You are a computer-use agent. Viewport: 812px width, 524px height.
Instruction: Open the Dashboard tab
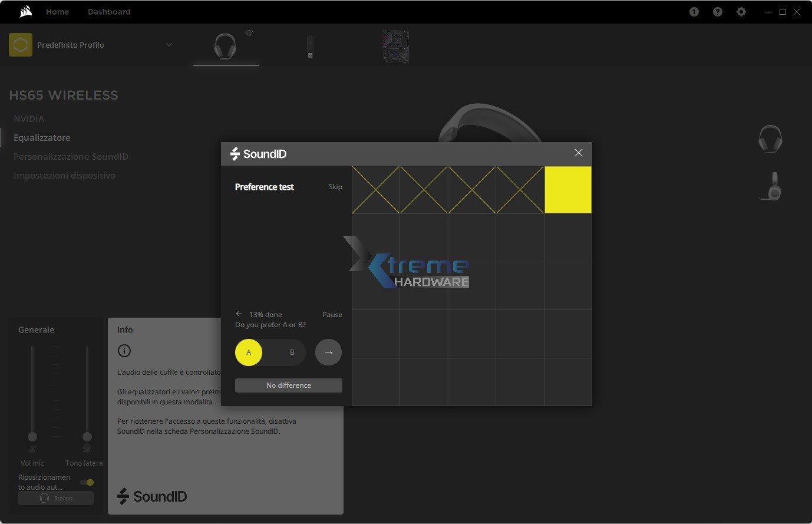(x=109, y=12)
